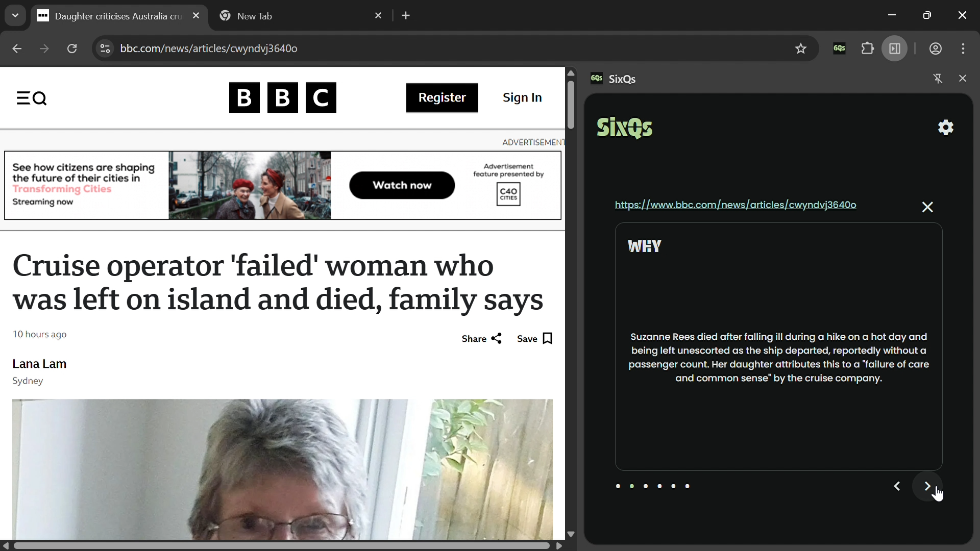Click the Share icon on article
Viewport: 980px width, 551px height.
pyautogui.click(x=496, y=339)
